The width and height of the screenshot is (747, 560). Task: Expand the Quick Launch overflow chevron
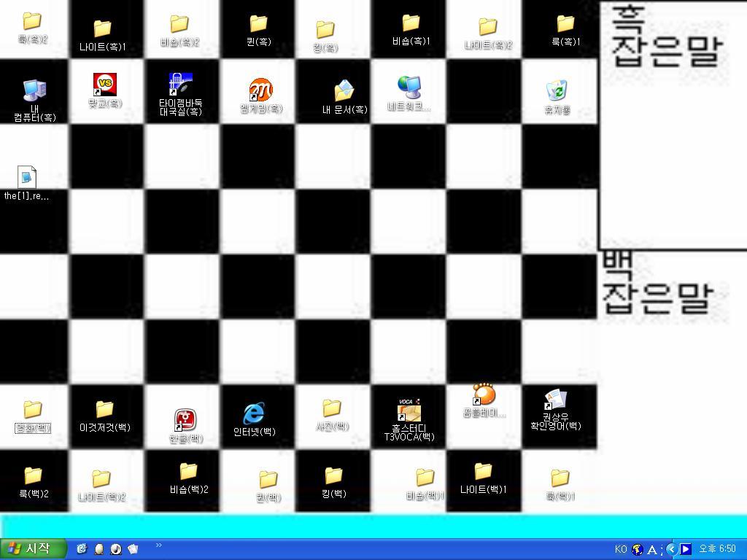coord(158,545)
